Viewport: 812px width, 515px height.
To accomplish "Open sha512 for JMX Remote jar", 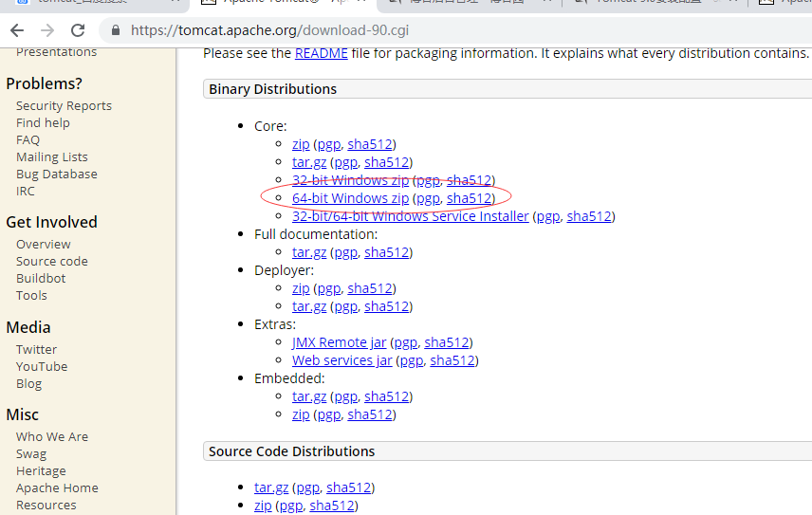I will tap(447, 342).
